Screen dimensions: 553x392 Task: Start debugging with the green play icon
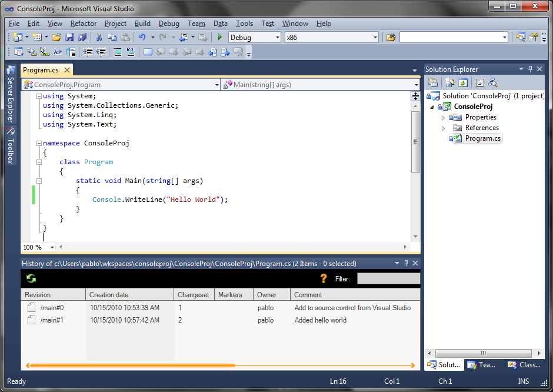[219, 38]
